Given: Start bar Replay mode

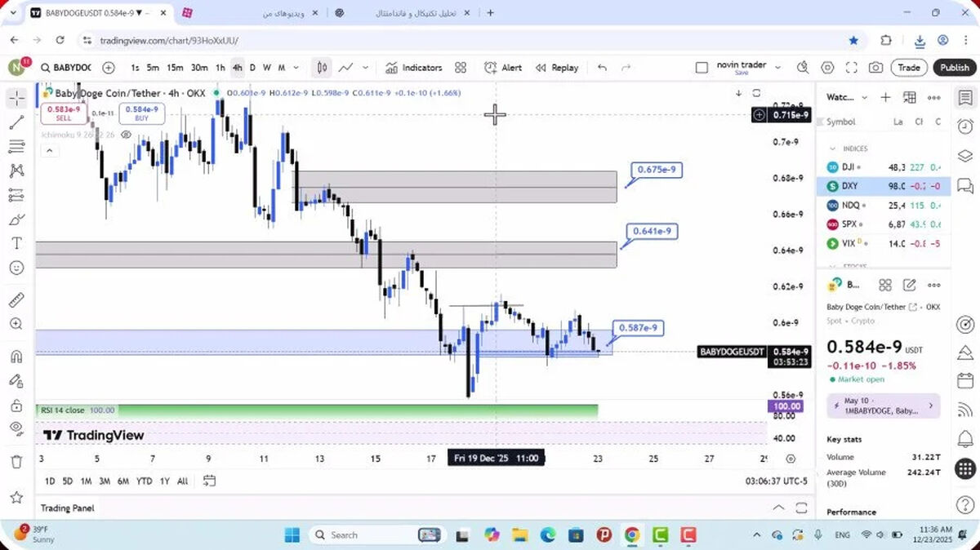Looking at the screenshot, I should [557, 68].
